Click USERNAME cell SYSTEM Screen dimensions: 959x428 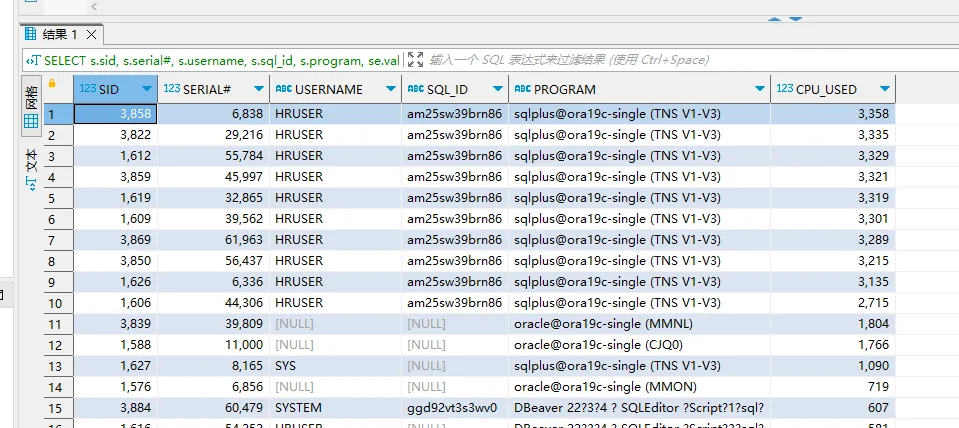tap(335, 408)
